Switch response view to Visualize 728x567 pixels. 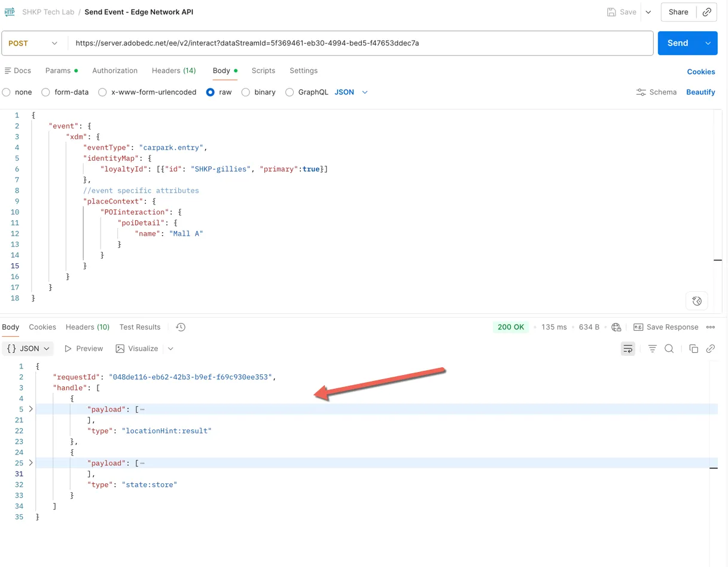coord(137,349)
